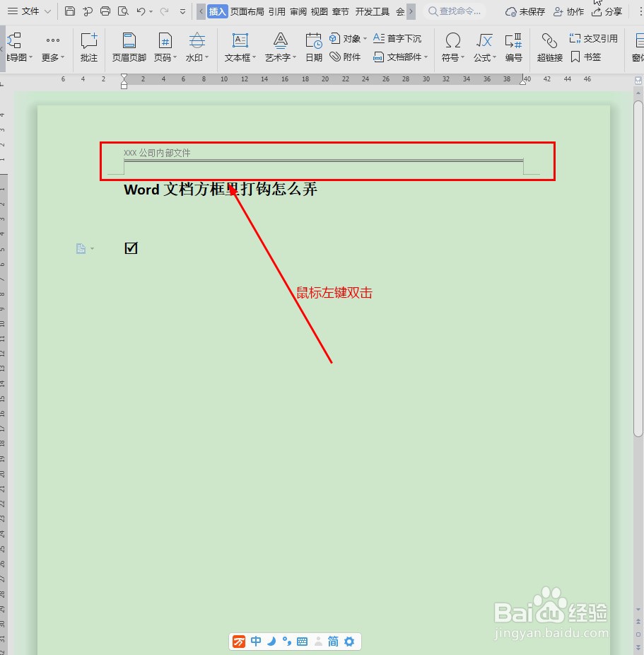Click header text xxx公司内部文件
This screenshot has height=655, width=644.
pos(157,153)
